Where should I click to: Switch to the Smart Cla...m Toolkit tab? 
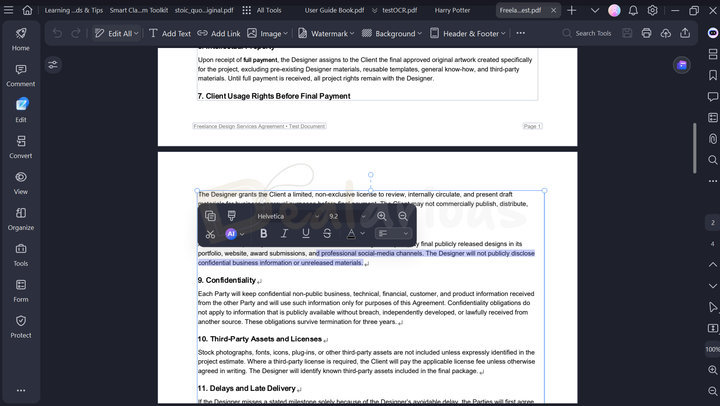[139, 10]
